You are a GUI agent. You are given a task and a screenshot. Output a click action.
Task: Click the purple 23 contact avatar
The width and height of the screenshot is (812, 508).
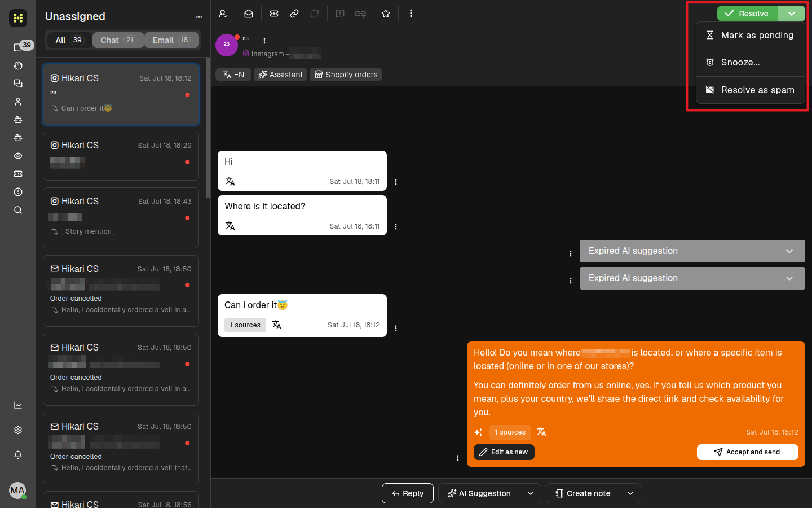(227, 45)
